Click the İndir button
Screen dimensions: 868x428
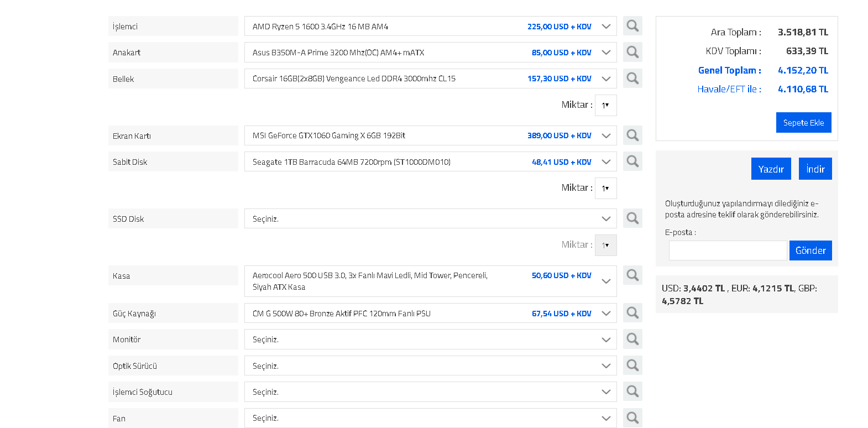(815, 169)
